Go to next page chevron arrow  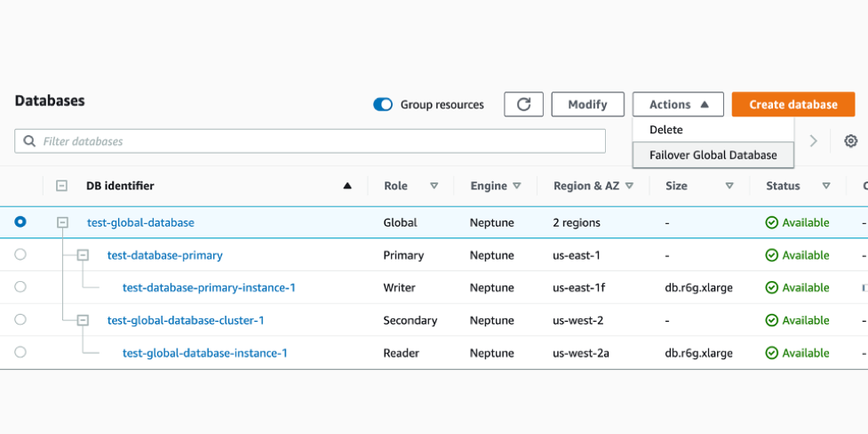coord(813,141)
